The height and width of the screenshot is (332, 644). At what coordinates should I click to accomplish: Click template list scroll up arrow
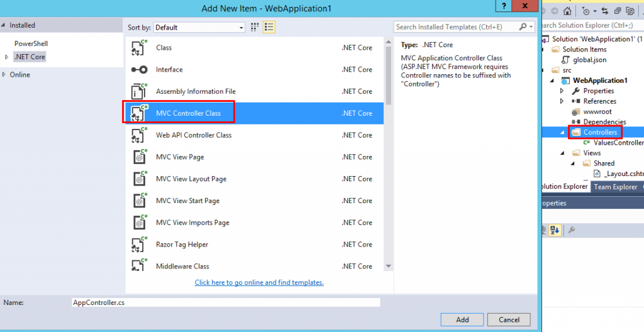pyautogui.click(x=388, y=41)
